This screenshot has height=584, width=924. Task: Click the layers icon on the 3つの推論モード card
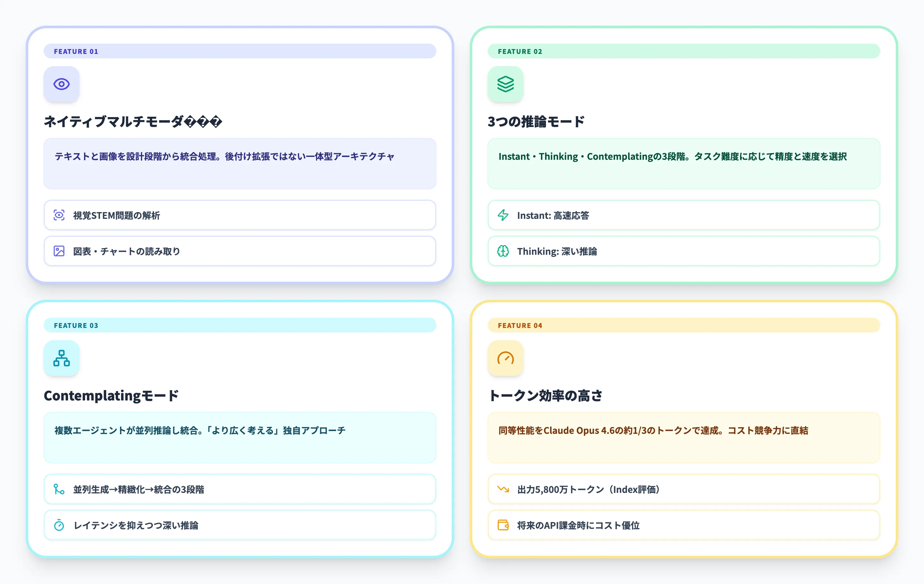pyautogui.click(x=505, y=84)
